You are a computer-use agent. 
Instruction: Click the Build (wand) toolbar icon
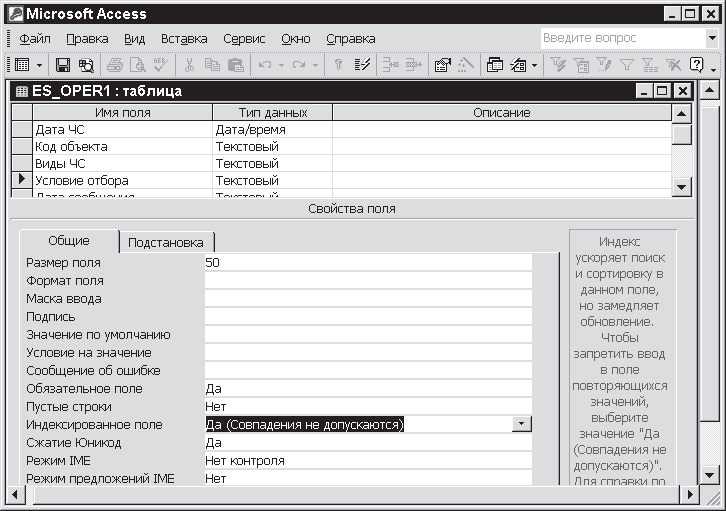click(465, 65)
